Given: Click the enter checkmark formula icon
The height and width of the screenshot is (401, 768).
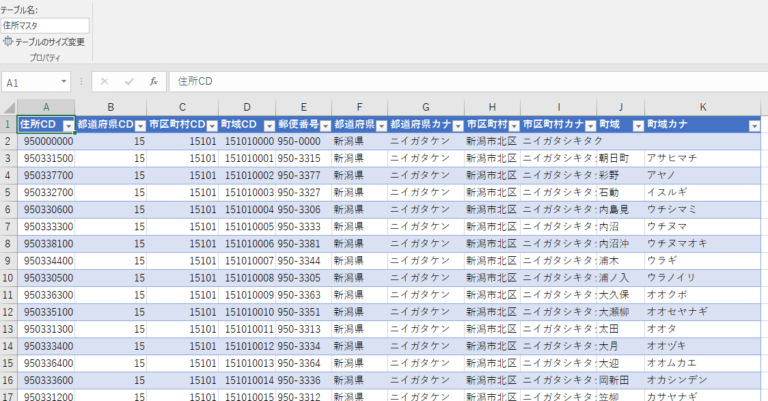Looking at the screenshot, I should click(x=129, y=81).
